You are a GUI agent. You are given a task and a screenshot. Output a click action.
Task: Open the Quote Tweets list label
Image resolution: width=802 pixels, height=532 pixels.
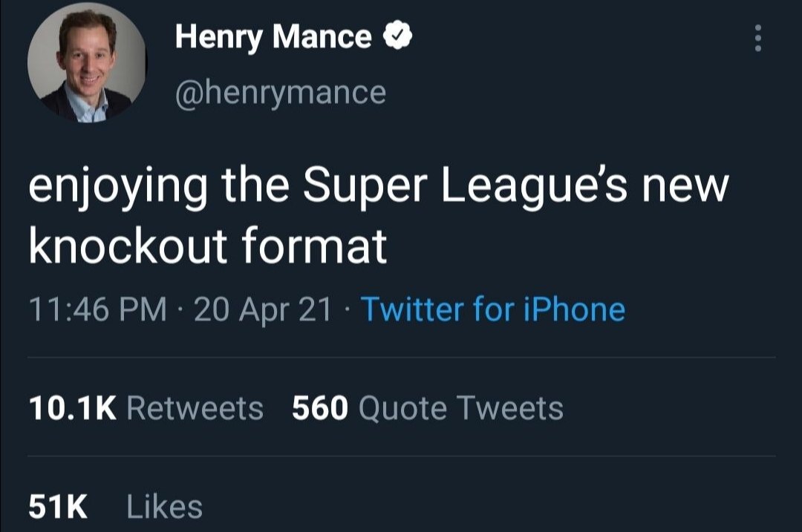click(460, 408)
